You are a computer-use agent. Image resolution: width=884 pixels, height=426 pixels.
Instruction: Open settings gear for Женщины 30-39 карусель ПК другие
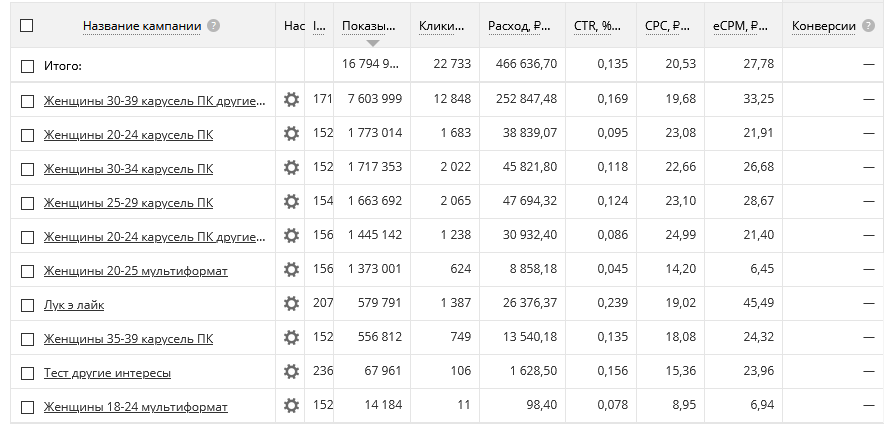pos(291,100)
